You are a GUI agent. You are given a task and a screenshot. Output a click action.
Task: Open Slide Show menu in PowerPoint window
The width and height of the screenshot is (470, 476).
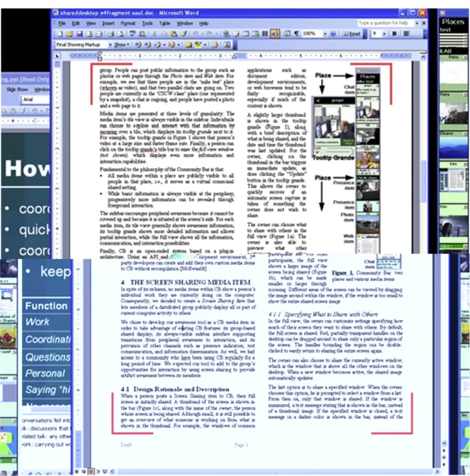point(17,89)
